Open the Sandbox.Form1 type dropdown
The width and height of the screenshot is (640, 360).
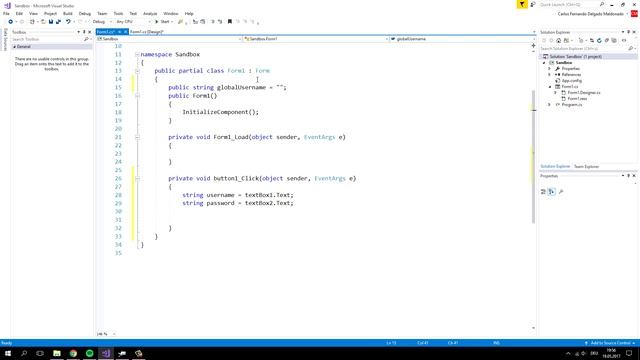(316, 39)
